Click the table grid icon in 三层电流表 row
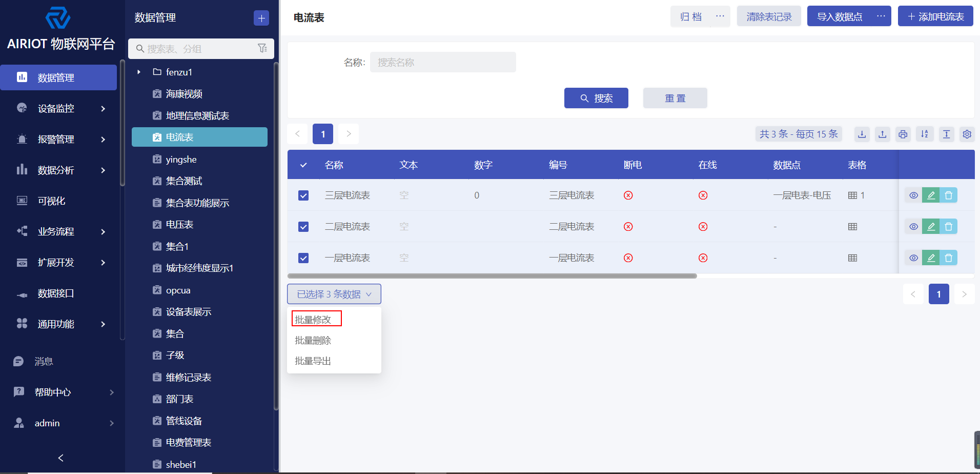 coord(852,195)
